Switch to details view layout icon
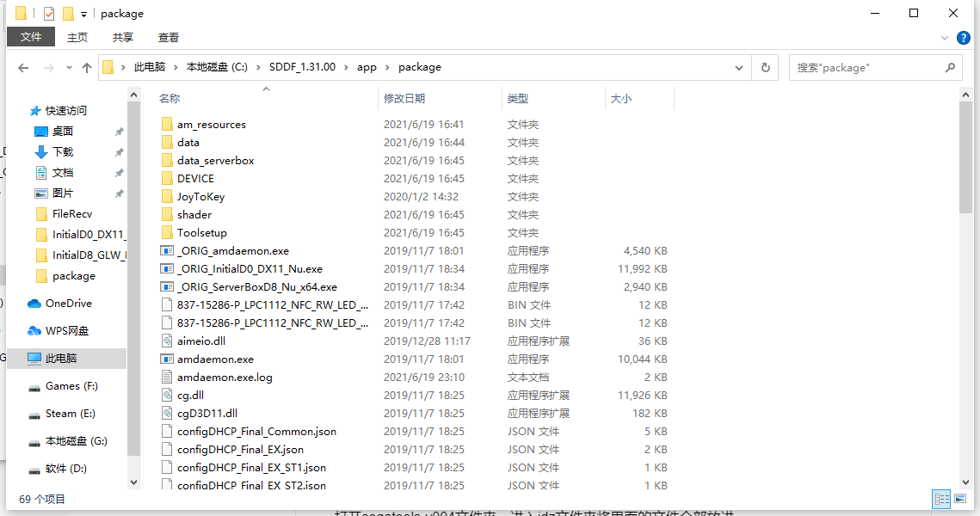980x516 pixels. click(x=941, y=499)
